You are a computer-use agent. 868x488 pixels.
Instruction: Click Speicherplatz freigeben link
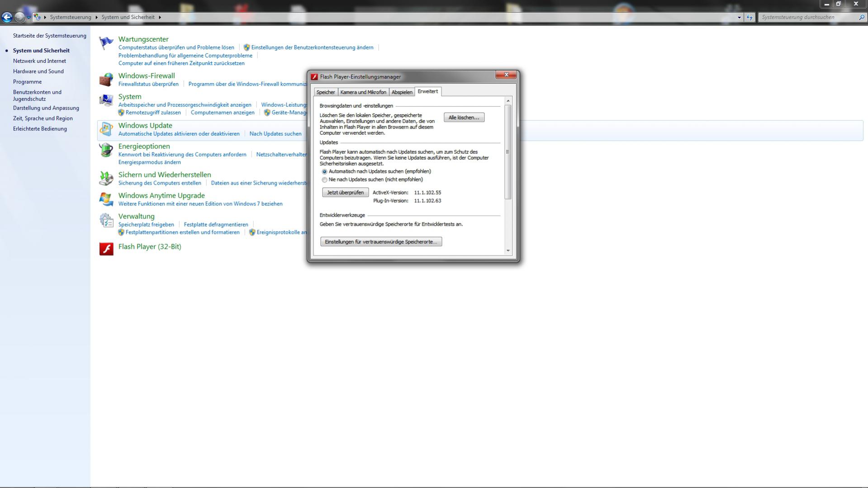point(146,225)
